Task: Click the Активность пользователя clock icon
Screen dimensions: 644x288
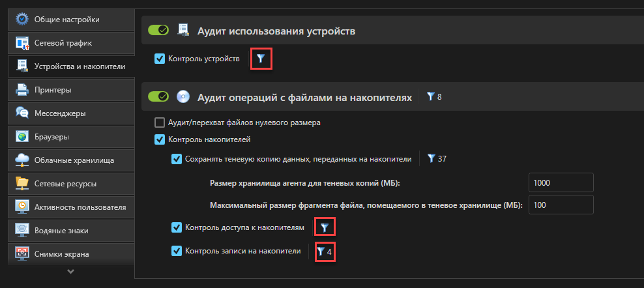Action: 22,207
